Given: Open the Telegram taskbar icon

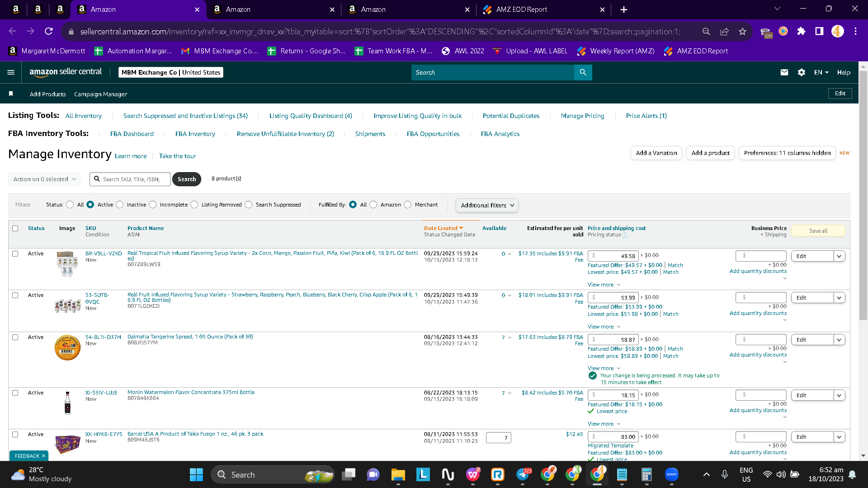Looking at the screenshot, I should [x=523, y=475].
